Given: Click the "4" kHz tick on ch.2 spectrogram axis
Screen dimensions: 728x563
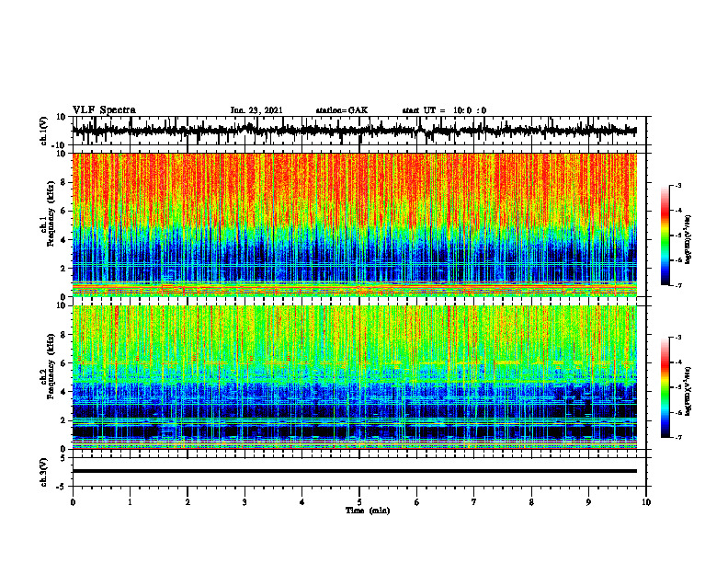Looking at the screenshot, I should pyautogui.click(x=63, y=392).
